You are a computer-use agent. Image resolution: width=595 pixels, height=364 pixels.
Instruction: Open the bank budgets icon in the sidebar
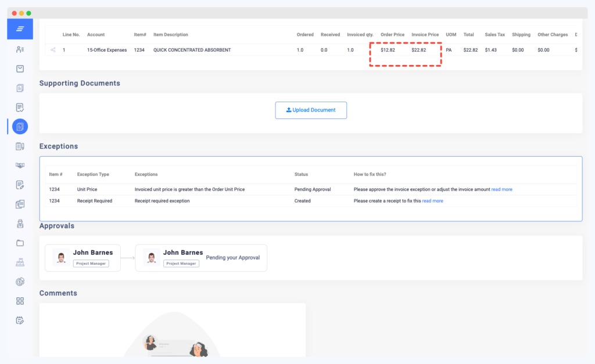point(20,262)
